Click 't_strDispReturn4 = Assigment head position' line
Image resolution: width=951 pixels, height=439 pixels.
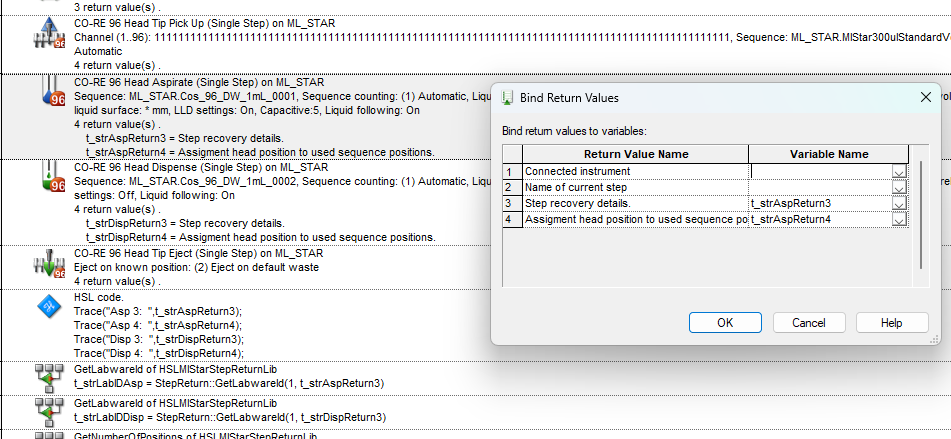[261, 237]
